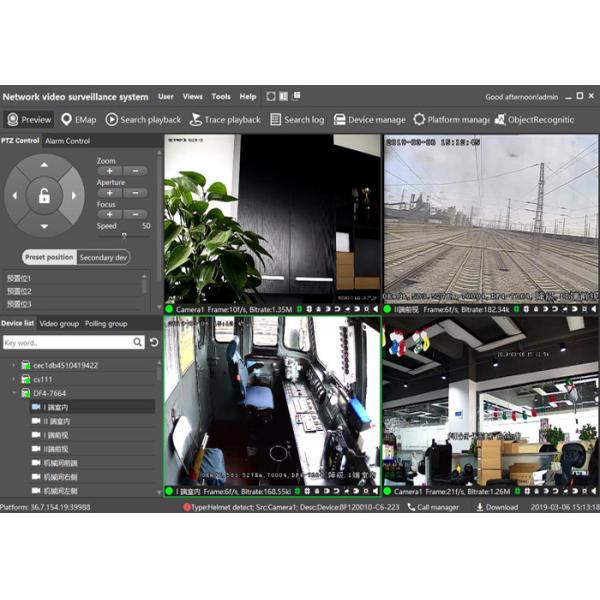The image size is (600, 600).
Task: Mute audio on the Bitrate:182.34k pane
Action: tap(594, 309)
